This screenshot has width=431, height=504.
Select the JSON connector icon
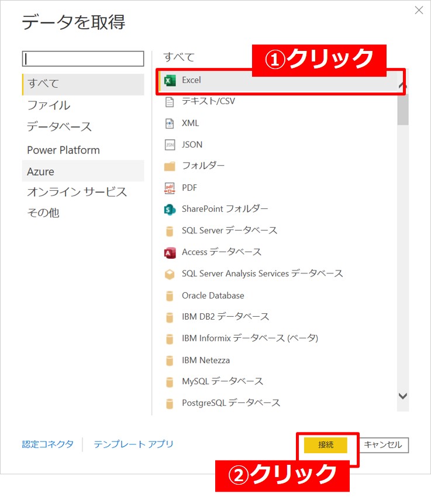click(170, 145)
